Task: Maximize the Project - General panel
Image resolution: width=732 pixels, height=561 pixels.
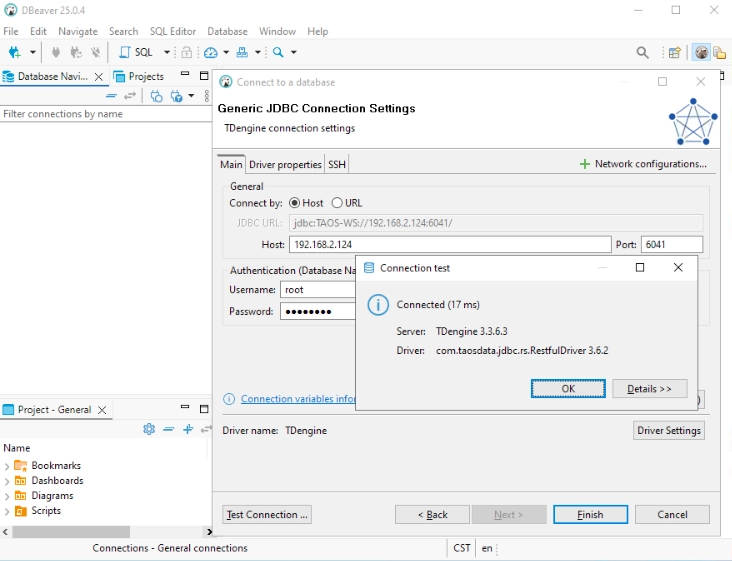Action: [204, 409]
